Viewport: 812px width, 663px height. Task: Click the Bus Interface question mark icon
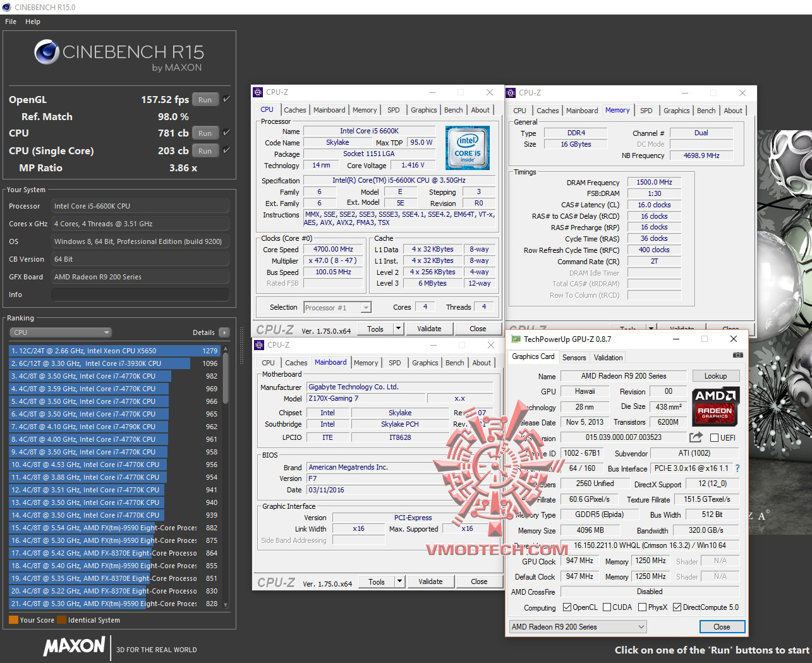point(737,468)
